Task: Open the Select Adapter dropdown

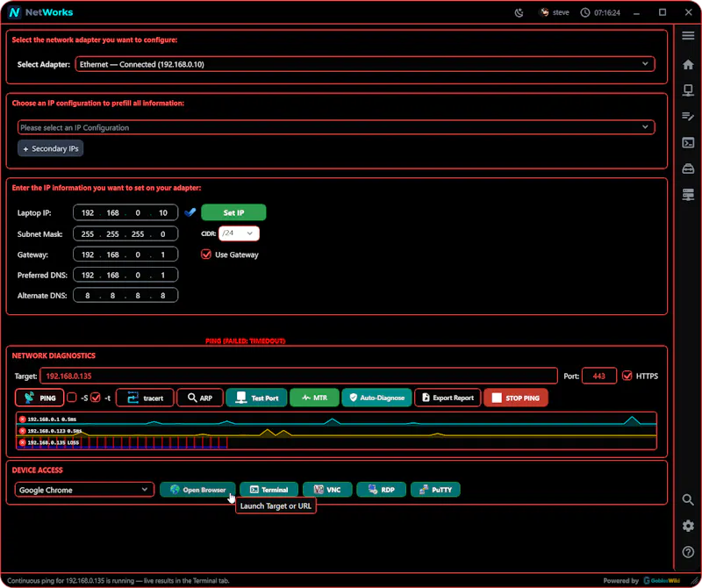Action: click(365, 64)
